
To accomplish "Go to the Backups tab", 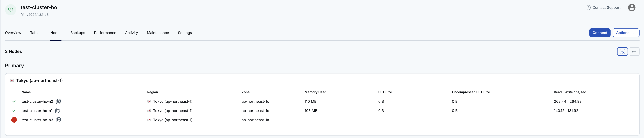I will point(78,33).
